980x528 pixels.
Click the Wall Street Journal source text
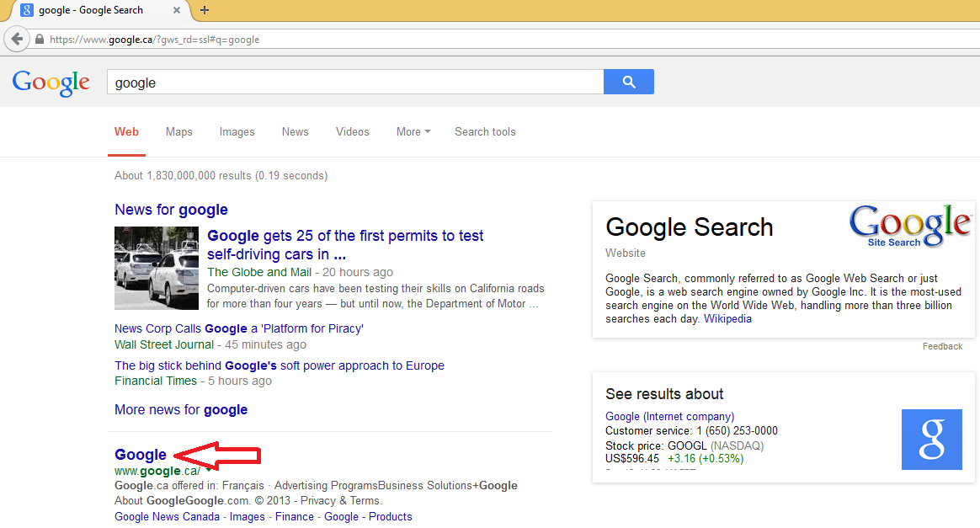(x=163, y=344)
